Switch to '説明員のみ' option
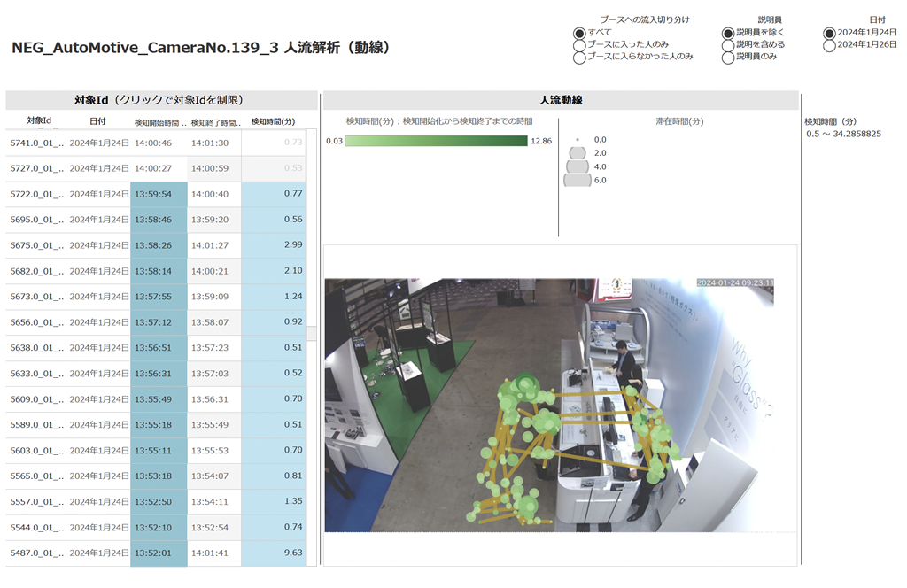The image size is (907, 588). pyautogui.click(x=729, y=58)
